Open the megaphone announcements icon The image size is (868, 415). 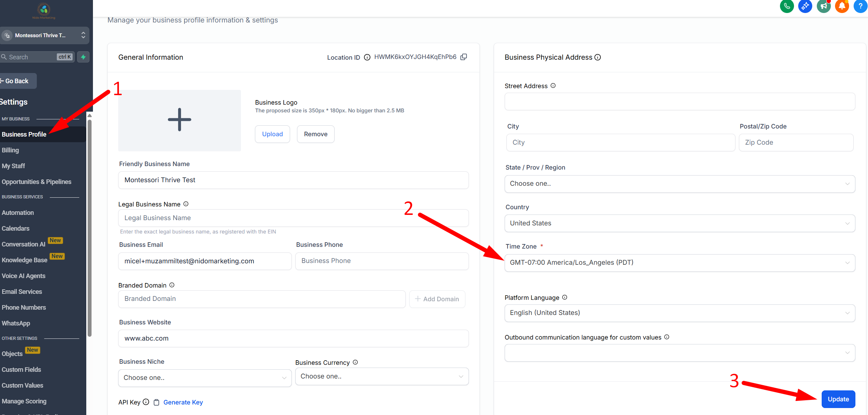[x=824, y=6]
